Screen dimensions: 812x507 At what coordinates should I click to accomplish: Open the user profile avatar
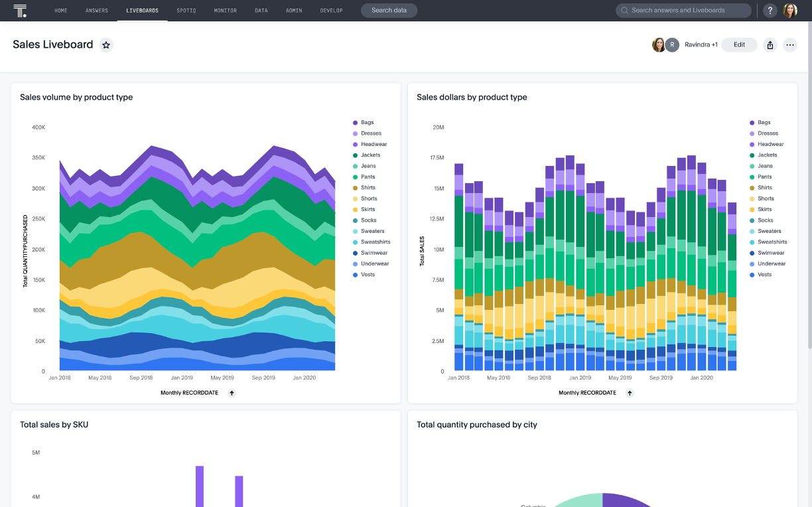(x=790, y=11)
